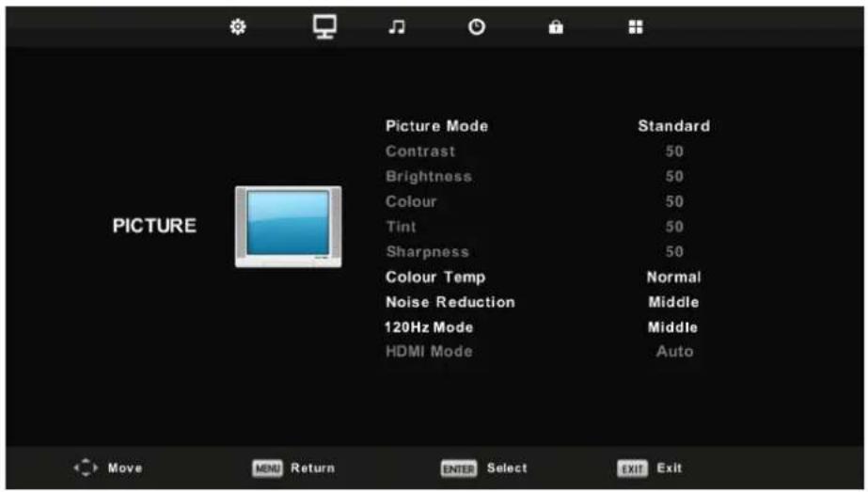Viewport: 868px width, 492px height.
Task: Click the Tint value 50
Action: [674, 227]
